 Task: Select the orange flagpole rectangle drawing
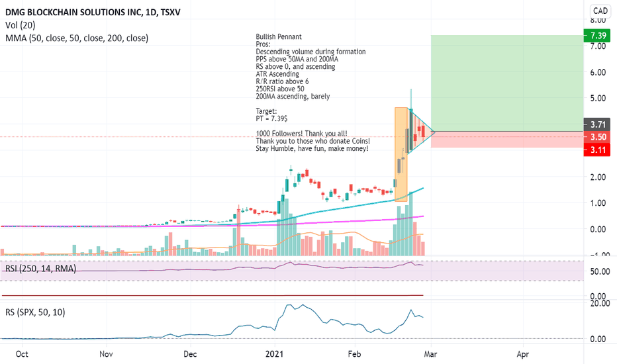tap(401, 154)
